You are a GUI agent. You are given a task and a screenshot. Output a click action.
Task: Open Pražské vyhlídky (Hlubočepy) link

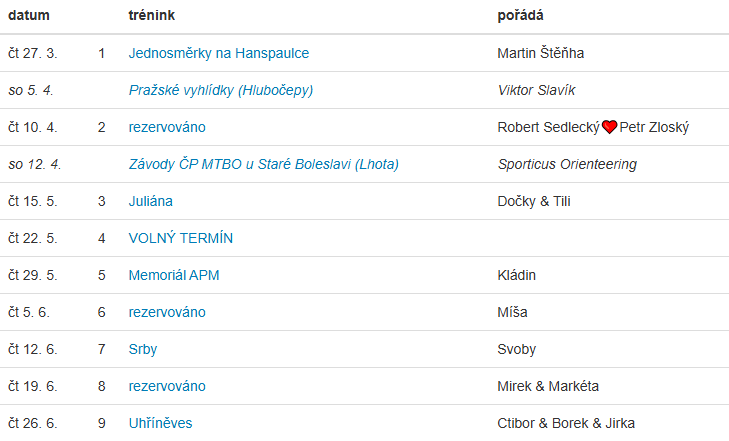(x=221, y=90)
